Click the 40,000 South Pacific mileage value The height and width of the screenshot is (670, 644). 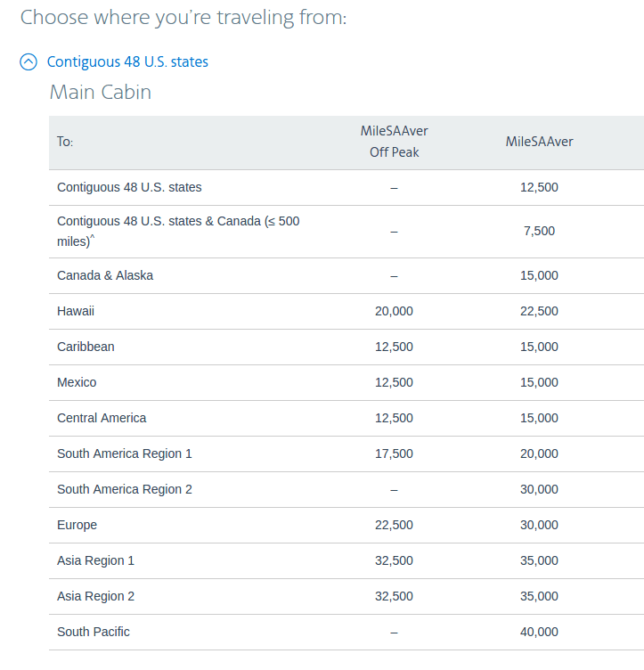(x=539, y=632)
